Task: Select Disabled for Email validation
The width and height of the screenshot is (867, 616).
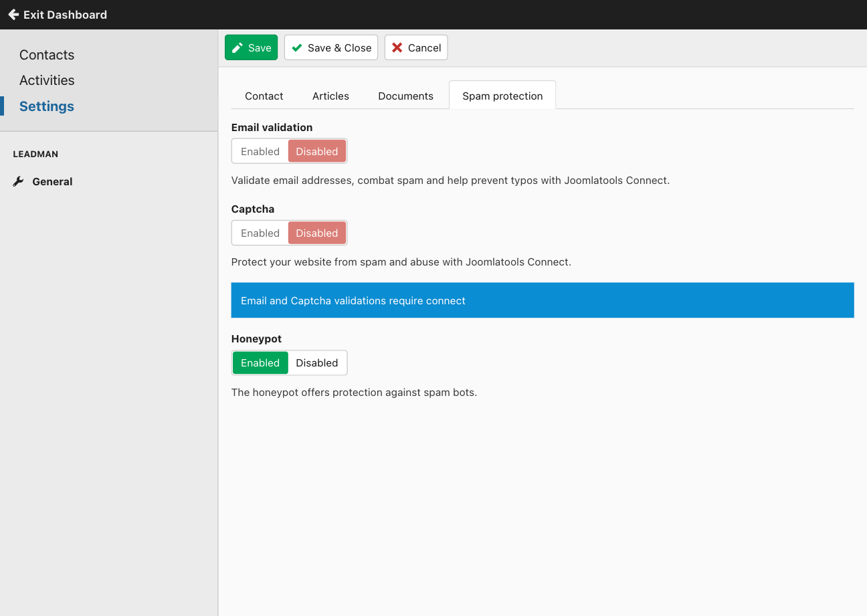Action: coord(317,151)
